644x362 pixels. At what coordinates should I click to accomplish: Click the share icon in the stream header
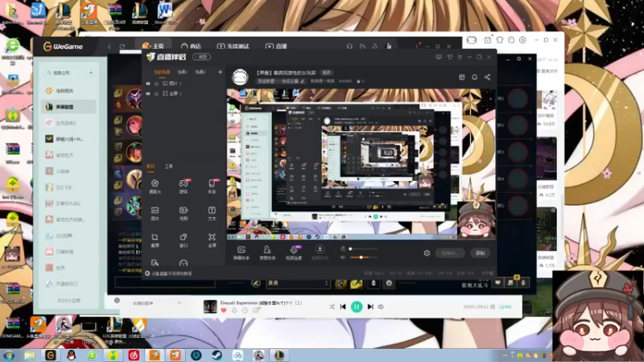(x=487, y=77)
